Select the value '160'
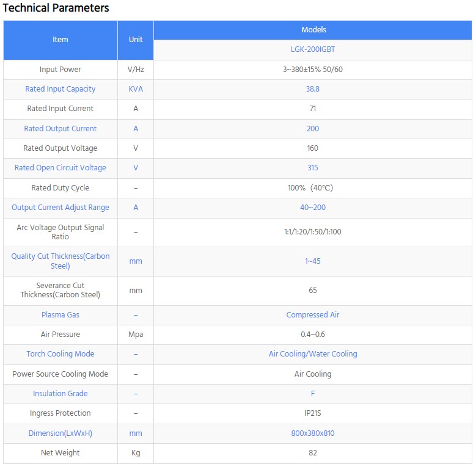 coord(313,148)
